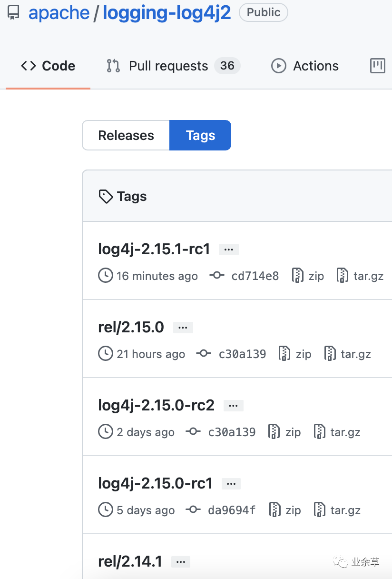
Task: Open the Pull requests tab
Action: pyautogui.click(x=168, y=66)
